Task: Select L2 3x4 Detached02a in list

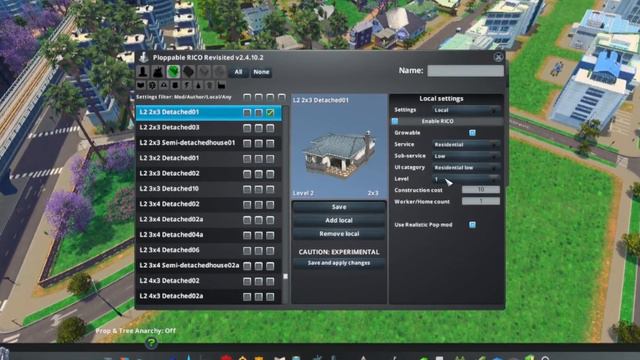Action: (x=209, y=220)
